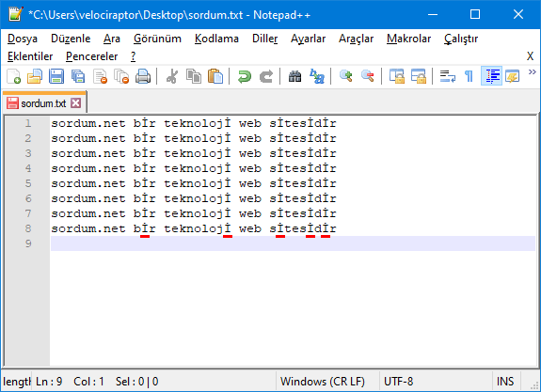Synchronize horizontal scrolling icon
541x392 pixels.
coord(418,76)
